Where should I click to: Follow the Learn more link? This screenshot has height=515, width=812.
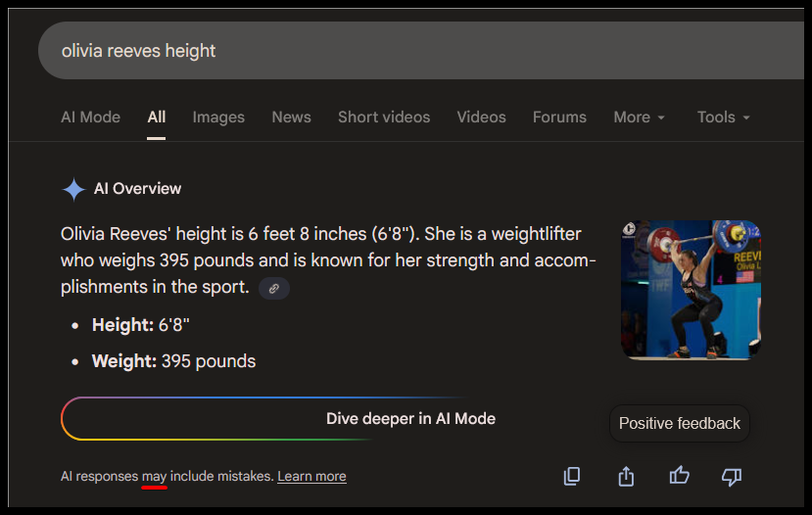(311, 477)
